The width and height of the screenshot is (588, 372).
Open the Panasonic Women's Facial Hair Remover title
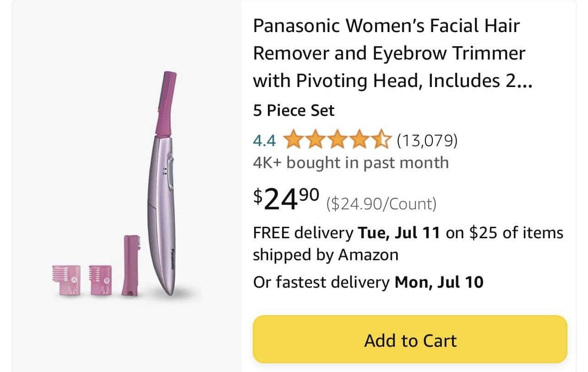pyautogui.click(x=389, y=53)
